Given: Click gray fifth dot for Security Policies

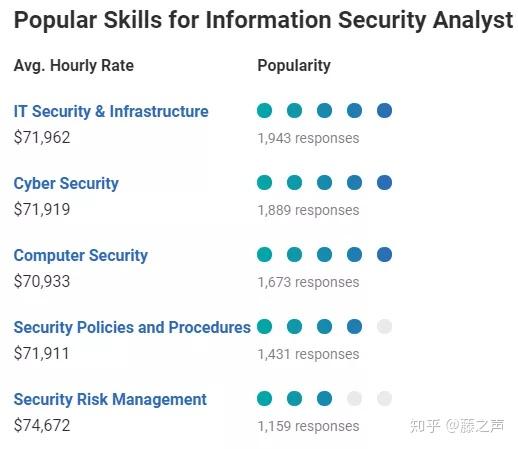Looking at the screenshot, I should 384,327.
